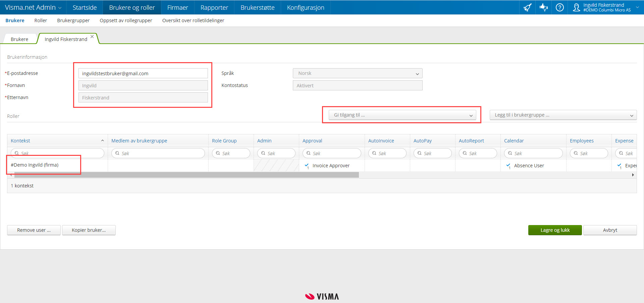
Task: Close the Ingvild Fiskerstrand tab
Action: point(92,37)
